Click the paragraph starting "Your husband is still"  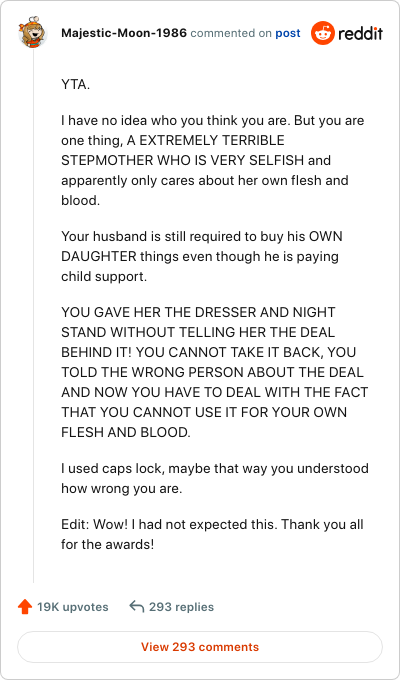tap(202, 256)
